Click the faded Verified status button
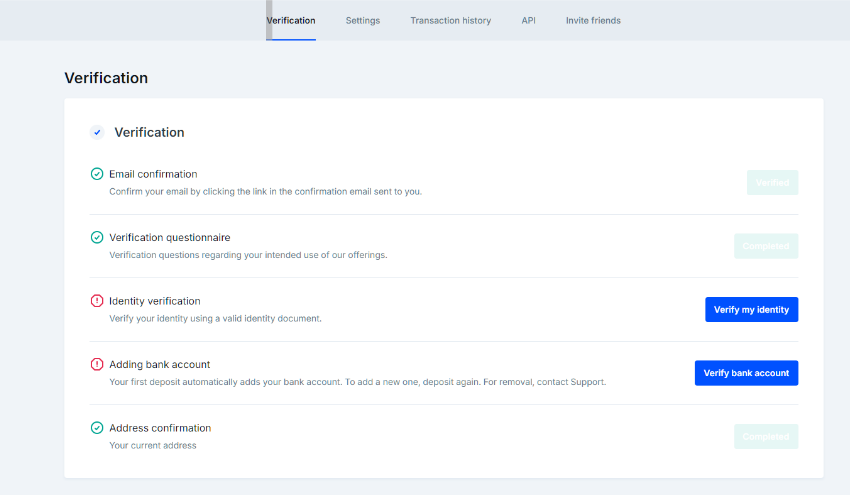850x495 pixels. pyautogui.click(x=772, y=182)
